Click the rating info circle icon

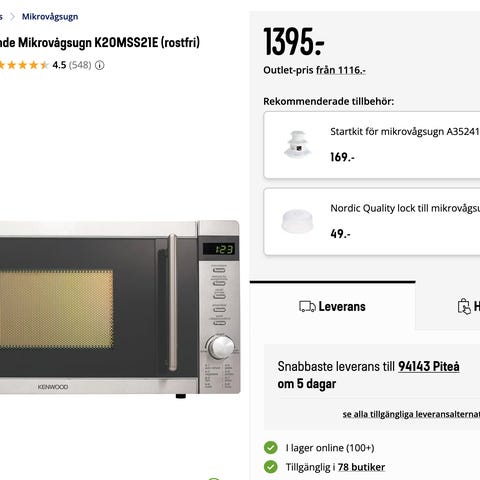[x=100, y=65]
